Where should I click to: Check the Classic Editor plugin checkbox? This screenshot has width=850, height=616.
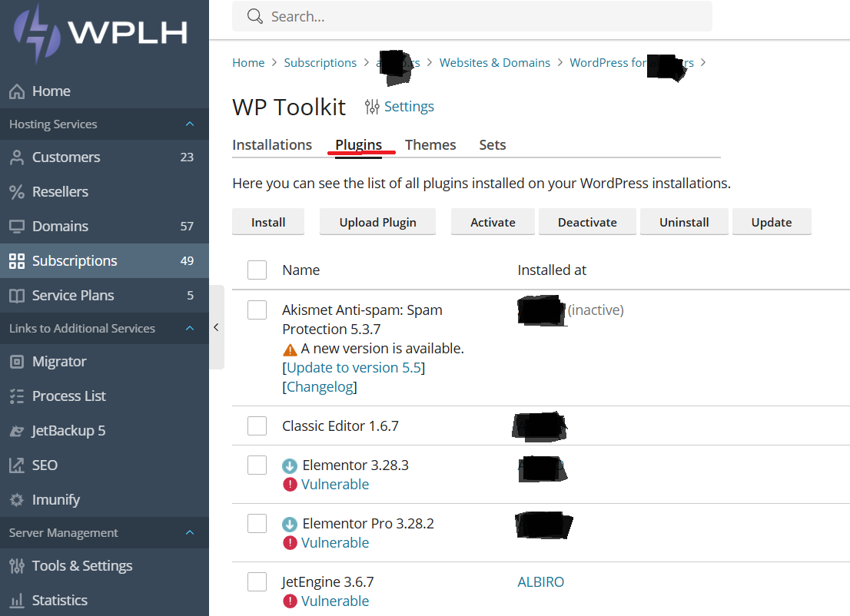[257, 426]
